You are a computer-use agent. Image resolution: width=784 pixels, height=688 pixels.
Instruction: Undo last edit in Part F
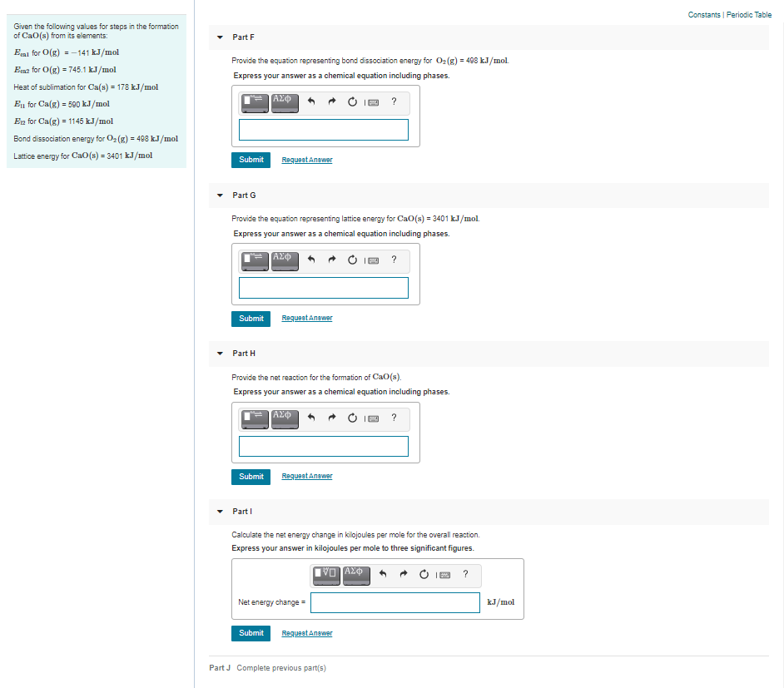point(311,102)
